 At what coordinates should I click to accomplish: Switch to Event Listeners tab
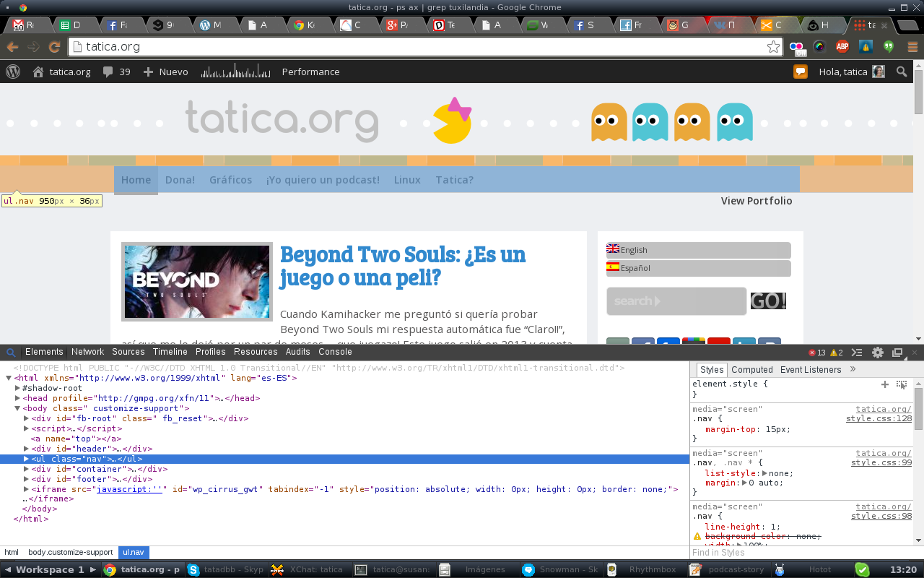pyautogui.click(x=811, y=369)
